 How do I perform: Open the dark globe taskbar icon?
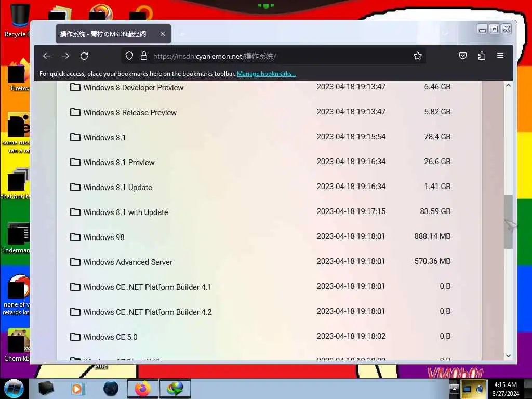(111, 389)
